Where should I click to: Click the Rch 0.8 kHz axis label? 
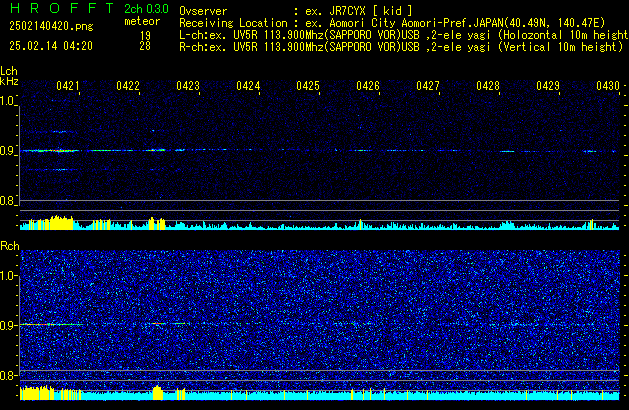click(x=8, y=376)
